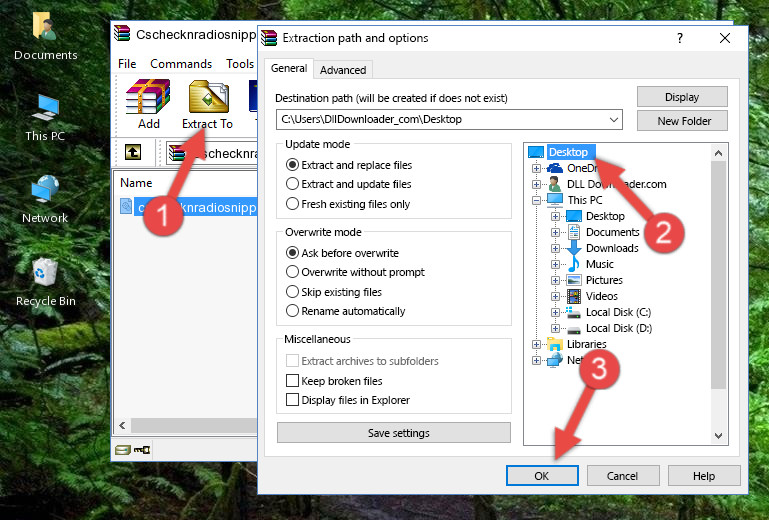Screen dimensions: 769x520
Task: Select the Videos film icon in tree
Action: tap(574, 296)
